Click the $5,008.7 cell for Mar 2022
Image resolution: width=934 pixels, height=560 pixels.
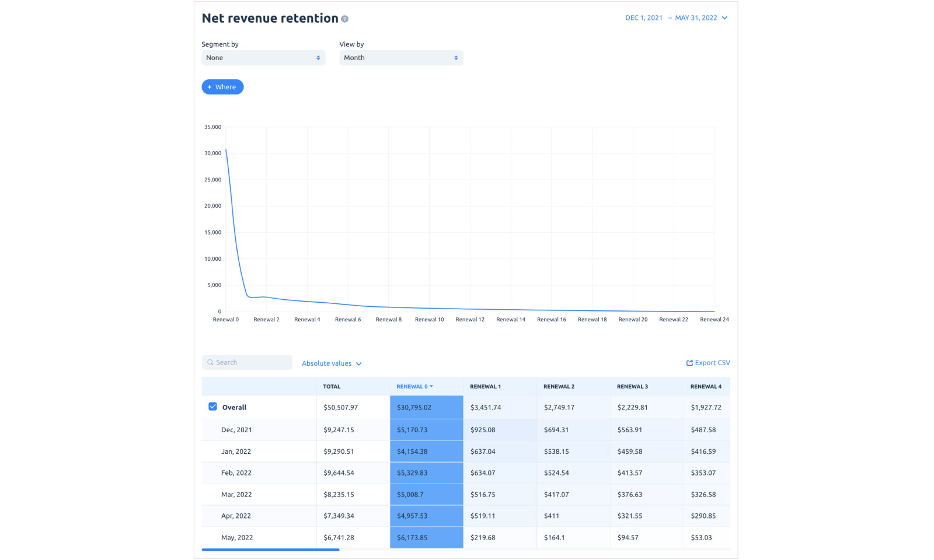[426, 495]
